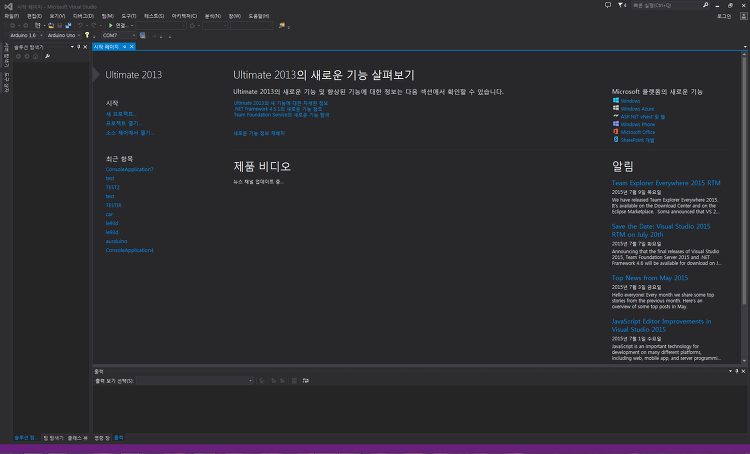
Task: Click the Home icon in Solution Explorer
Action: (x=35, y=56)
